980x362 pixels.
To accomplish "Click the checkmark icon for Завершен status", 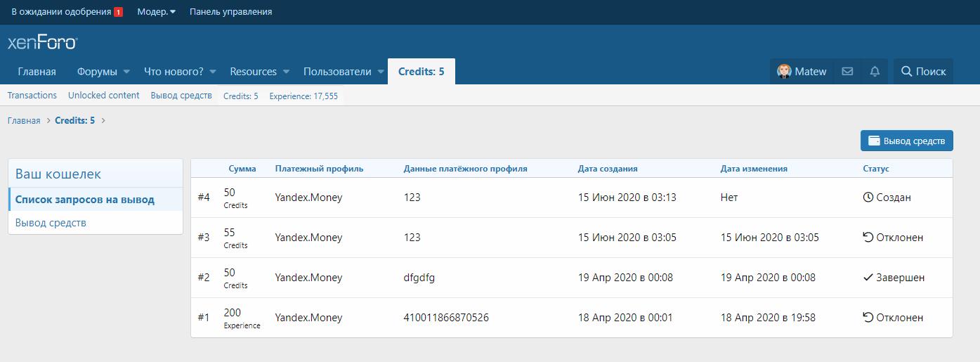I will tap(868, 278).
